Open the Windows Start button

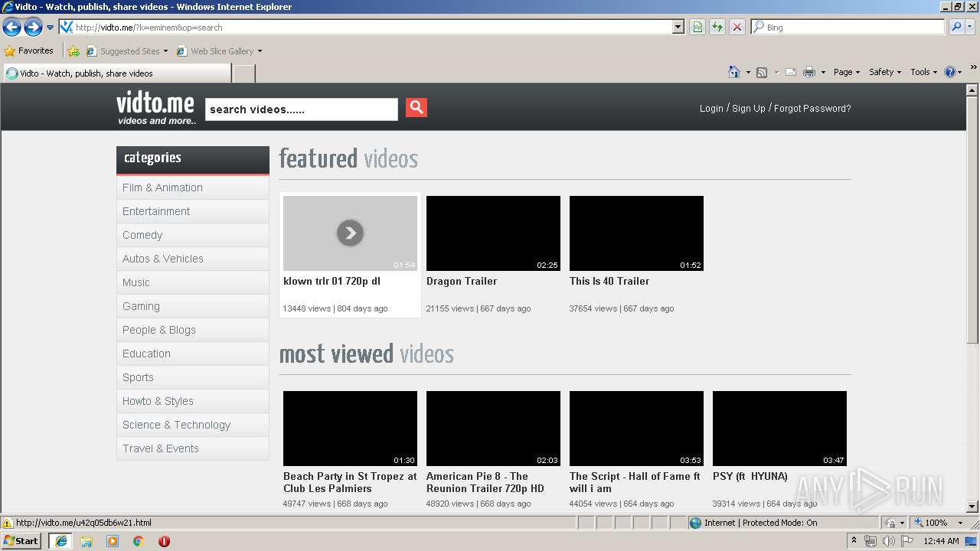tap(21, 540)
